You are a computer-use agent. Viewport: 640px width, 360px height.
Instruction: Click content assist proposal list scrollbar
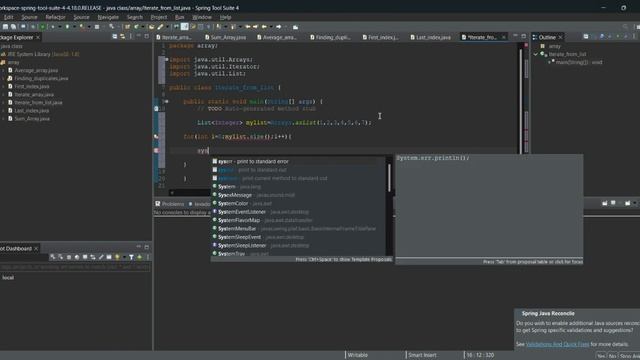[x=389, y=178]
